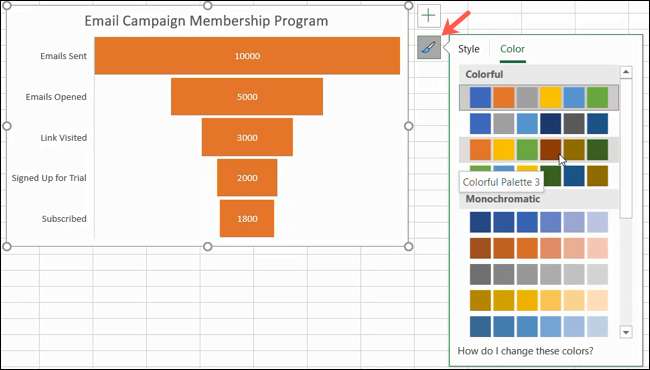Pick the second Colorful palette with blues and grays
The image size is (650, 370).
(539, 124)
